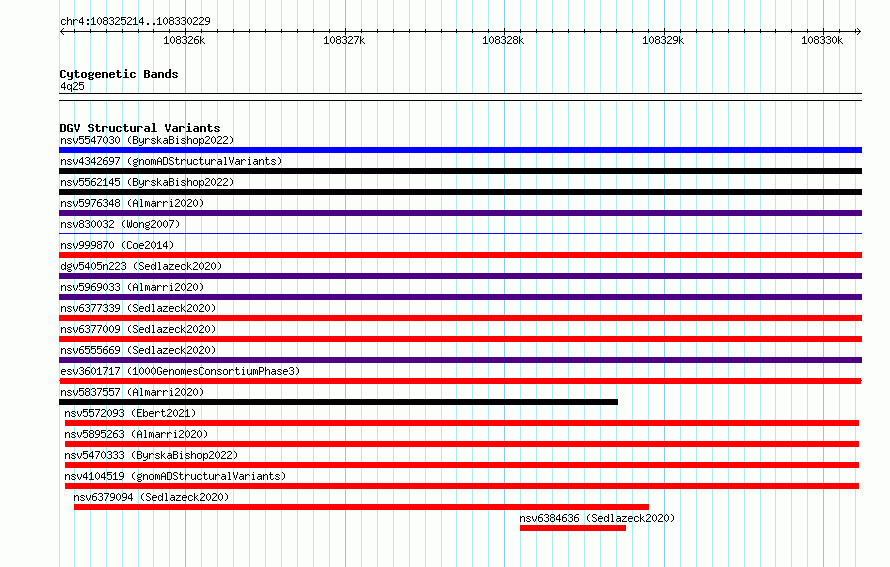The width and height of the screenshot is (890, 567).
Task: Click the DGV Structural Variants track title
Action: click(140, 128)
